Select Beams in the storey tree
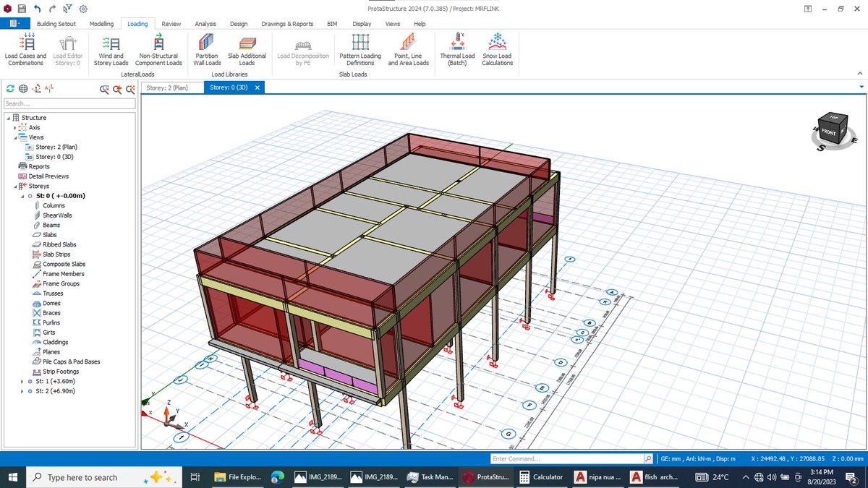The image size is (868, 488). pos(51,225)
